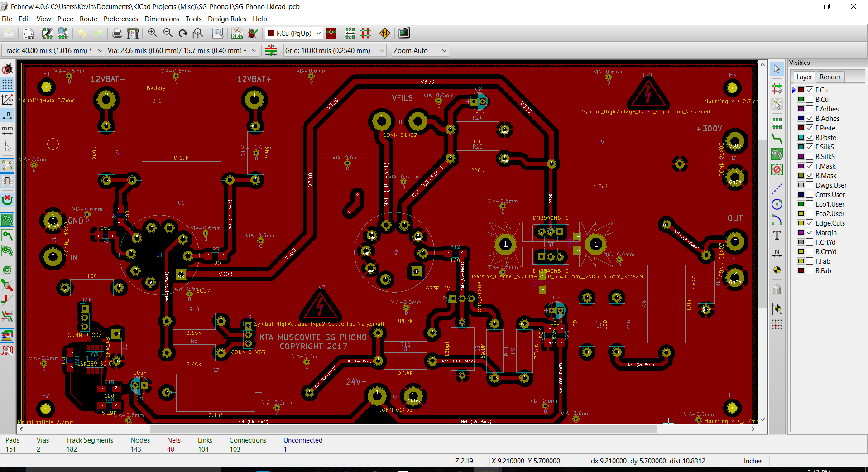Open the File menu
This screenshot has width=868, height=472.
tap(7, 19)
